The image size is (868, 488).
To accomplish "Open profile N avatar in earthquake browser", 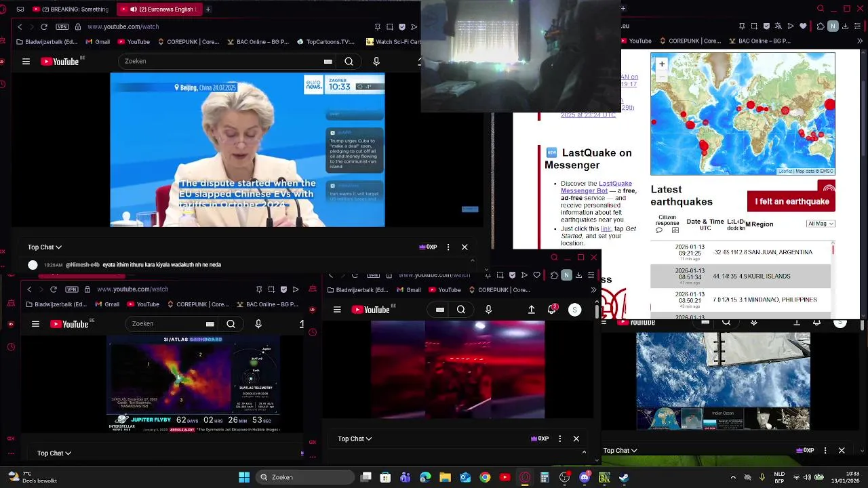I will (833, 26).
